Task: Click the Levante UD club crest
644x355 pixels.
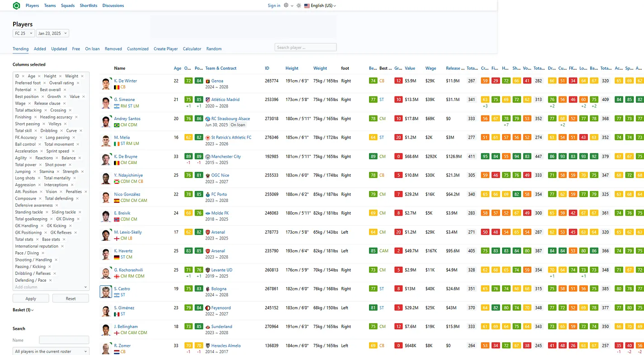Action: pos(208,270)
